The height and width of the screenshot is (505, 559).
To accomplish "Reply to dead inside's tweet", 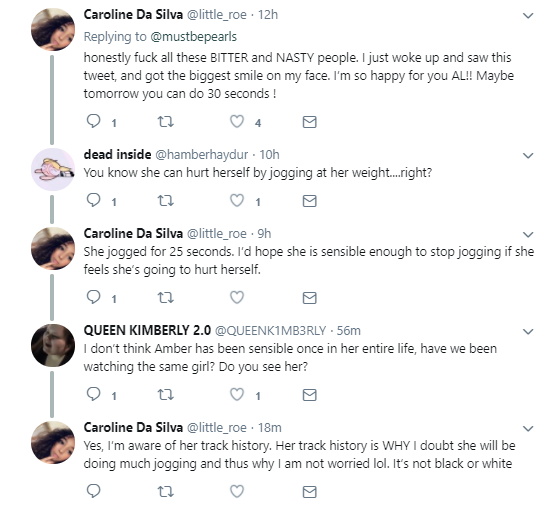I will (x=93, y=200).
